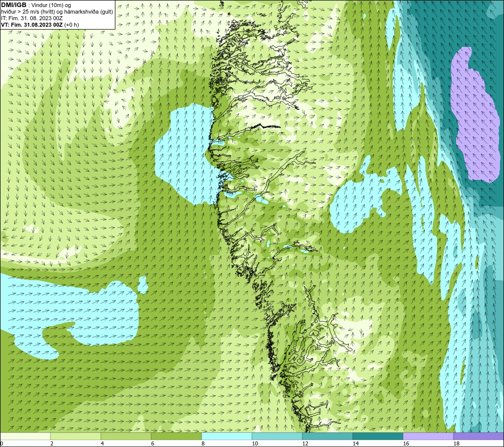This screenshot has width=504, height=447.
Task: Click the purple legend swatch above 18
Action: 478,436
